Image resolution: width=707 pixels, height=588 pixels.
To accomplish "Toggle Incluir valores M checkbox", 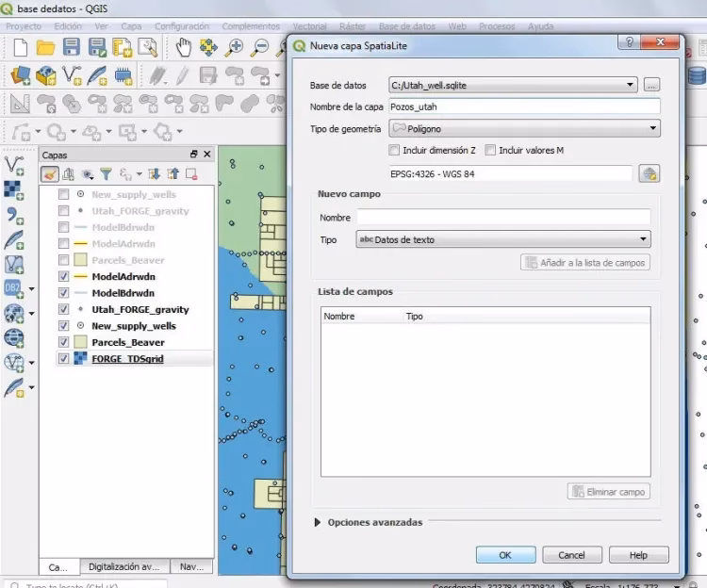I will 490,150.
